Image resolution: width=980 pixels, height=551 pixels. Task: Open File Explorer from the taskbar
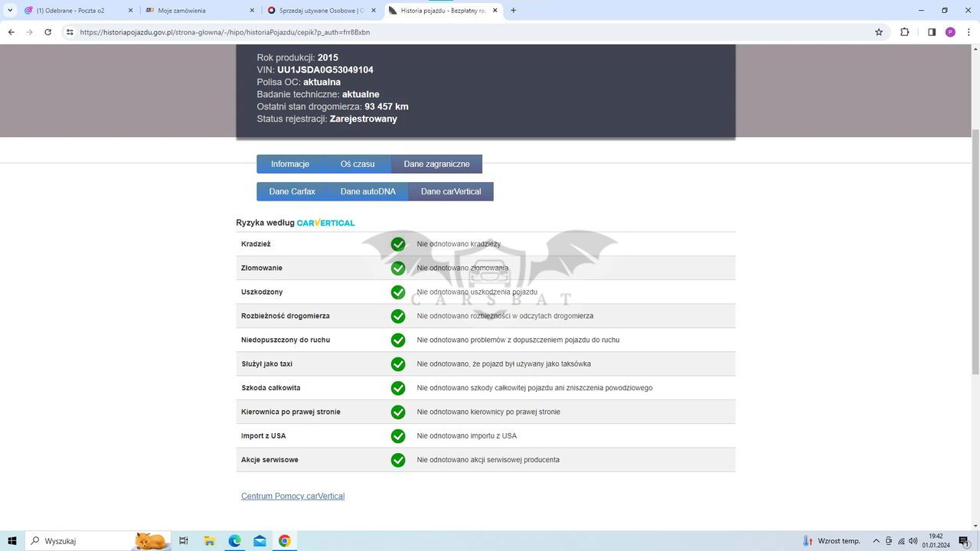[x=209, y=541]
